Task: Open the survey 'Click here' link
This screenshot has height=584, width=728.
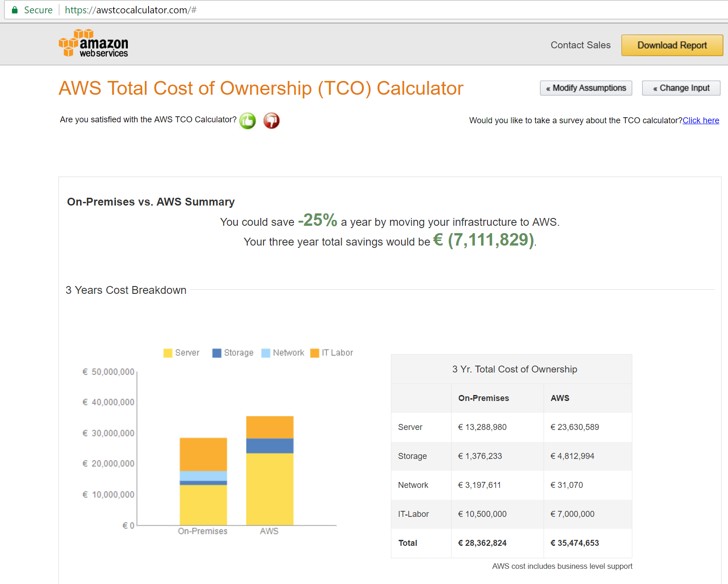Action: tap(700, 120)
